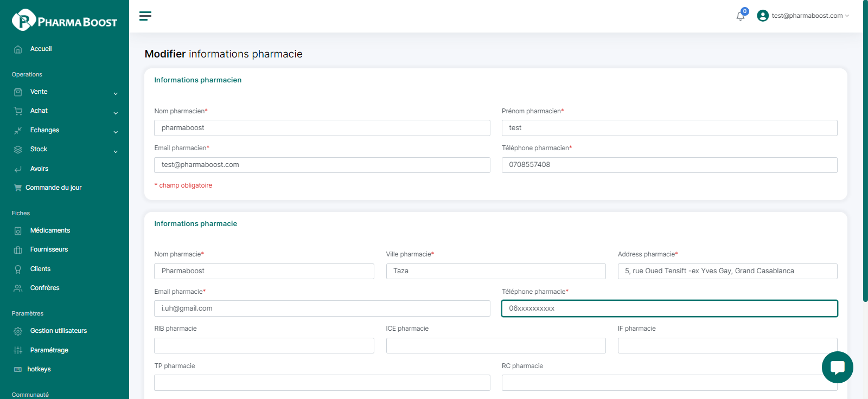Open the Clients page
868x399 pixels.
point(41,269)
